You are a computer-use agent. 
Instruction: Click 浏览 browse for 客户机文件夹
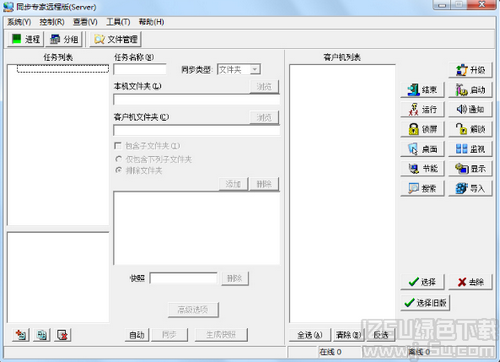coord(264,117)
